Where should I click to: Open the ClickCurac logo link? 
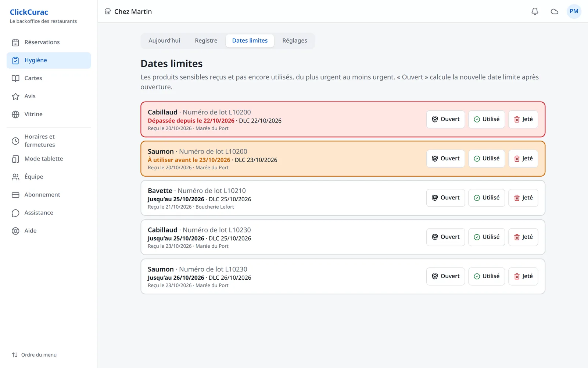coord(29,12)
